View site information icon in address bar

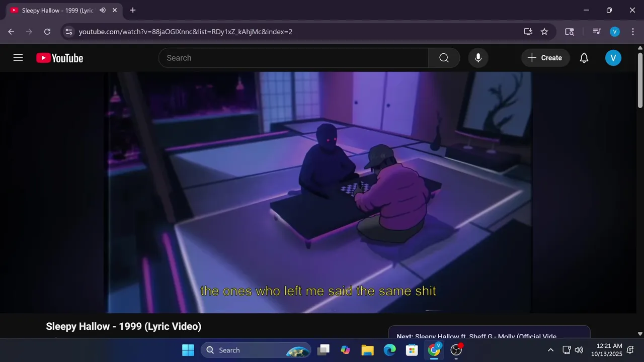(69, 32)
